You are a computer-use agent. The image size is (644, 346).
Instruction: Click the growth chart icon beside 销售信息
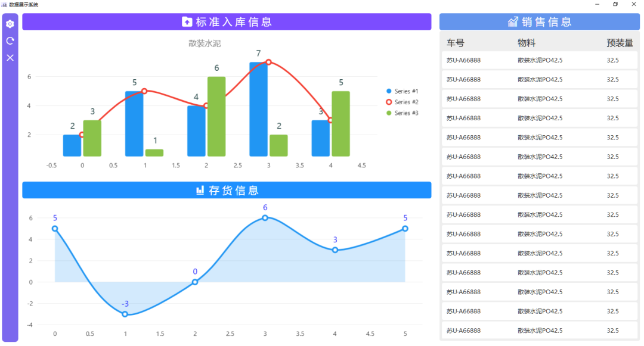pyautogui.click(x=513, y=22)
